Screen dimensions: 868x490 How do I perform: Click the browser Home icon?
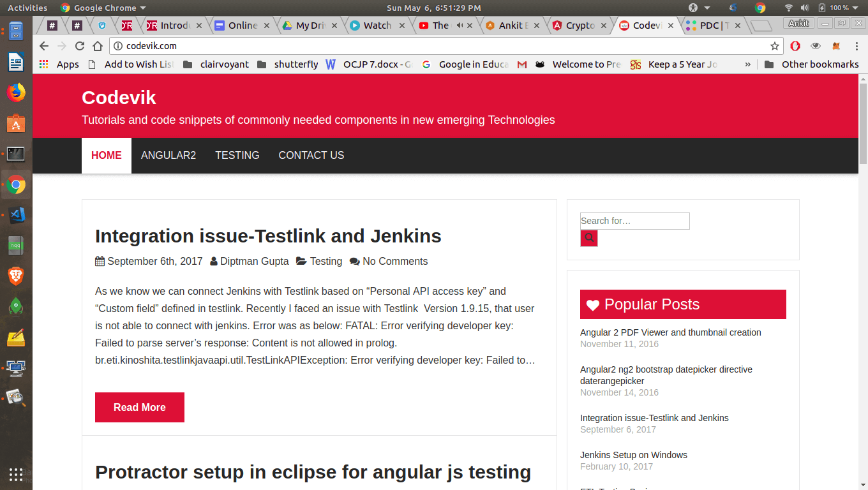[98, 46]
